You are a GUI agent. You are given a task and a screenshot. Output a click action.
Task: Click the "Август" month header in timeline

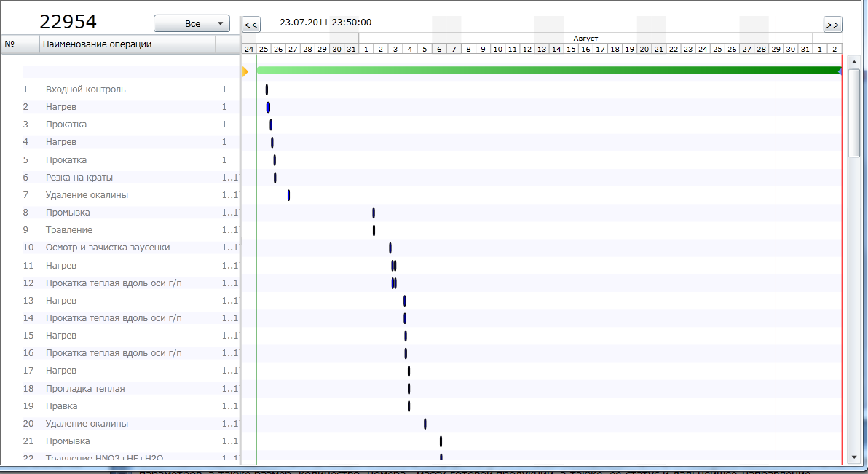coord(585,37)
